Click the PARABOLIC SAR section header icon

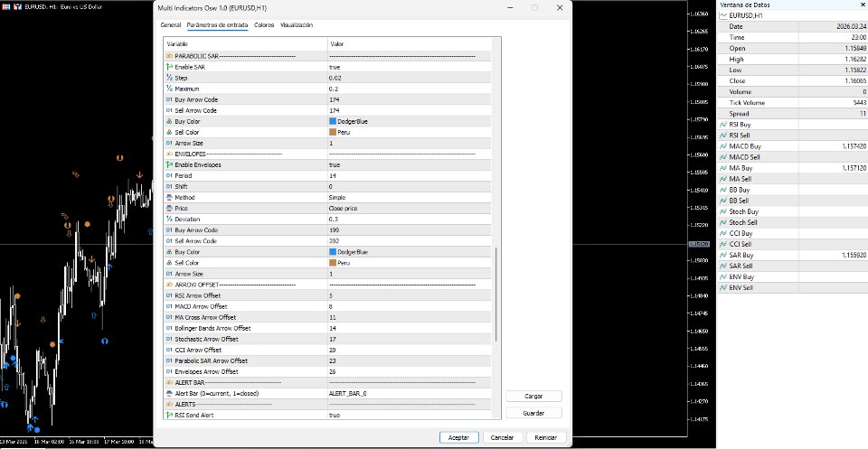[x=169, y=56]
